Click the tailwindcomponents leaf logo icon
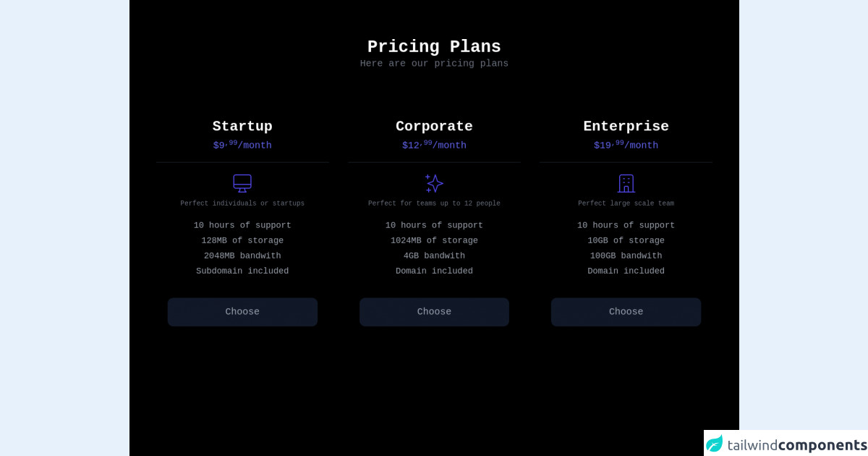Viewport: 868px width, 456px height. [x=715, y=444]
